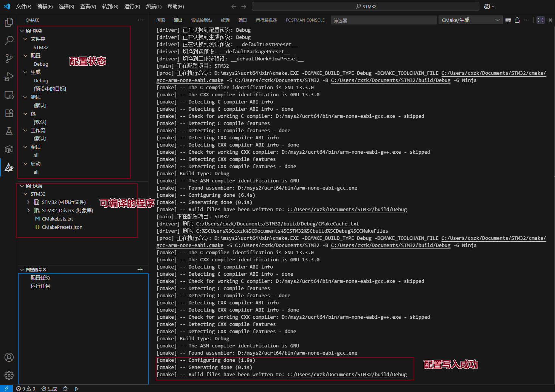Select the 配置任务 pinned command
The height and width of the screenshot is (392, 555).
[40, 278]
